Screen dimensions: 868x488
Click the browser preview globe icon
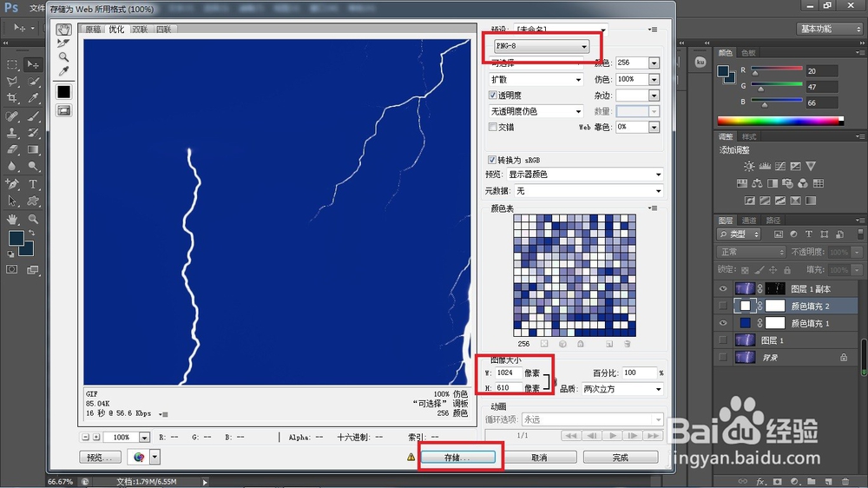pos(138,457)
